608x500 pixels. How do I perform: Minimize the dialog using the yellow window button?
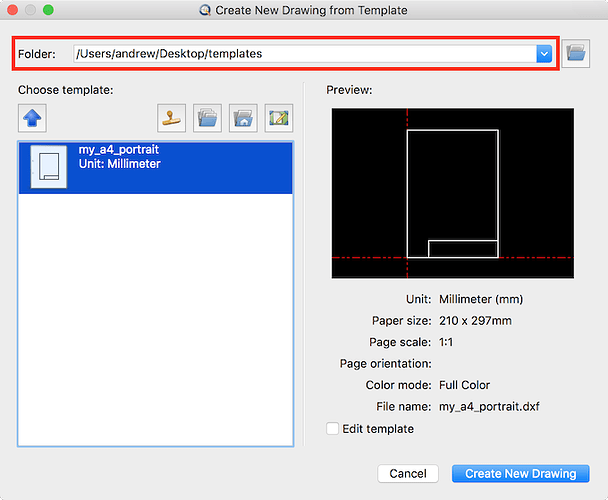[30, 11]
